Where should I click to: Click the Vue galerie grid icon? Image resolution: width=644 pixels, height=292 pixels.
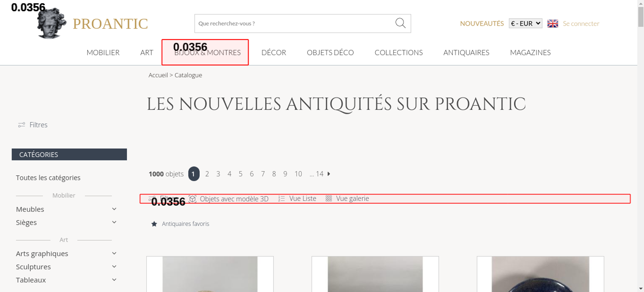(328, 199)
